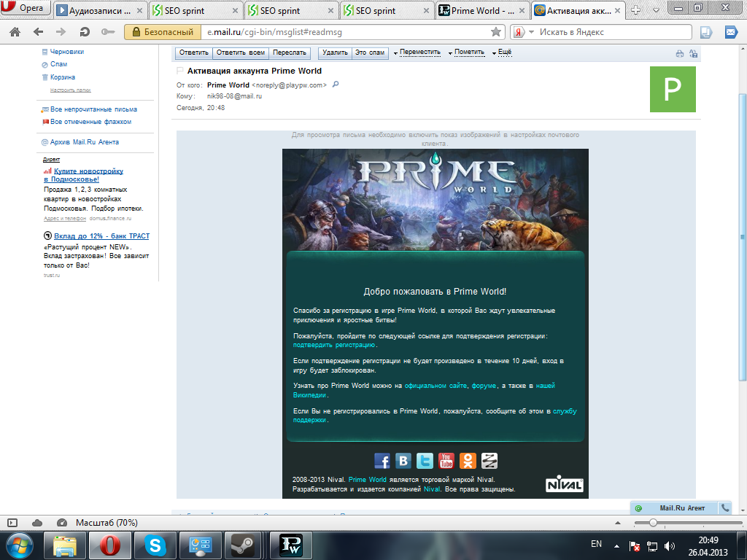Click the Безопасный security badge
This screenshot has height=560, width=747.
pos(163,32)
